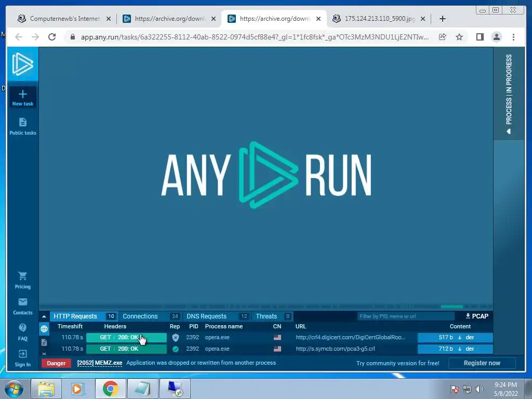Open the GET 200: OK headers for digicert request
Image resolution: width=532 pixels, height=399 pixels.
[x=126, y=338]
